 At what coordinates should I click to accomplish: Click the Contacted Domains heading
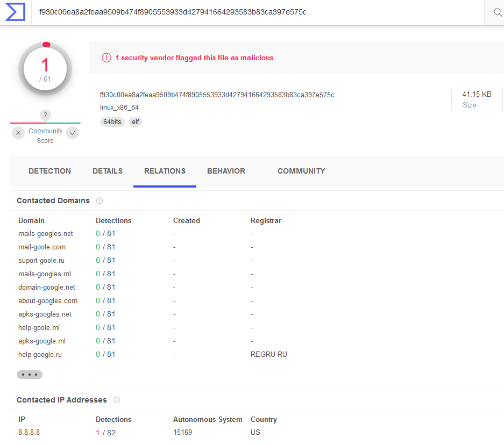coord(53,200)
